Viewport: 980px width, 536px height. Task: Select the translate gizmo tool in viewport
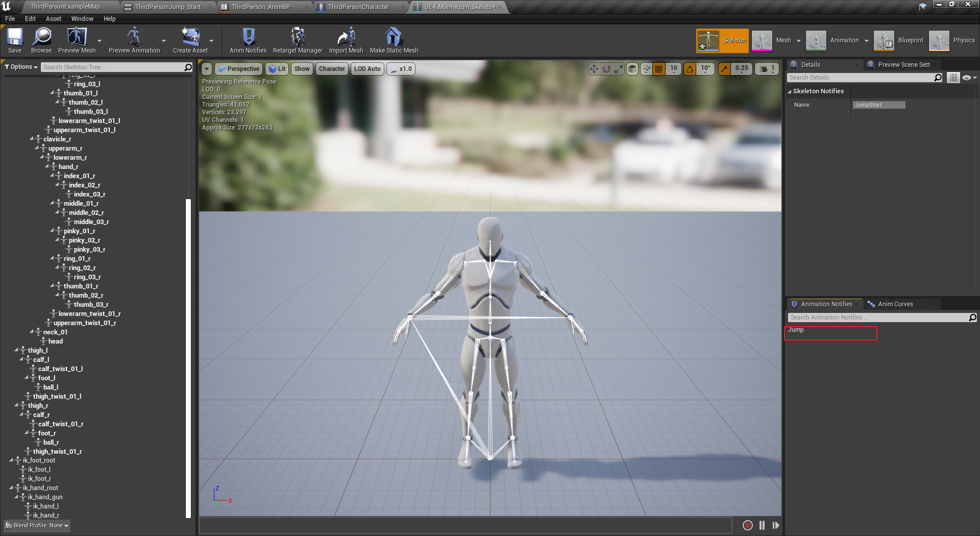pyautogui.click(x=594, y=69)
